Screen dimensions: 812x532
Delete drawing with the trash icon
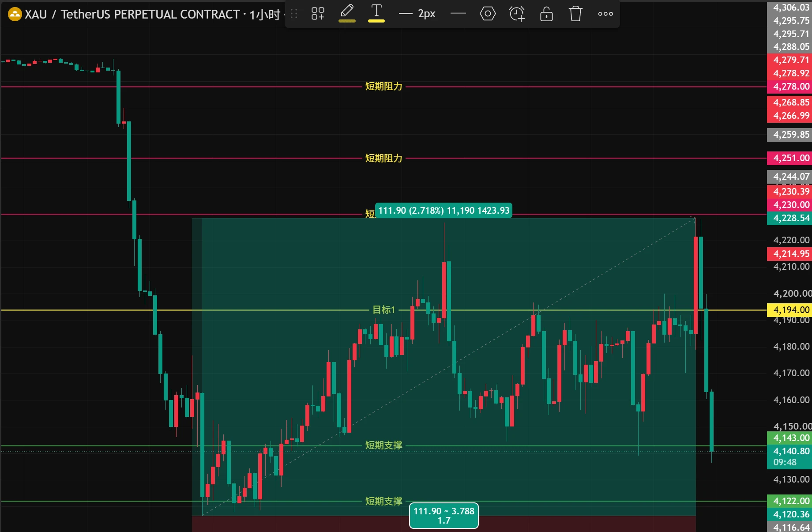point(575,14)
